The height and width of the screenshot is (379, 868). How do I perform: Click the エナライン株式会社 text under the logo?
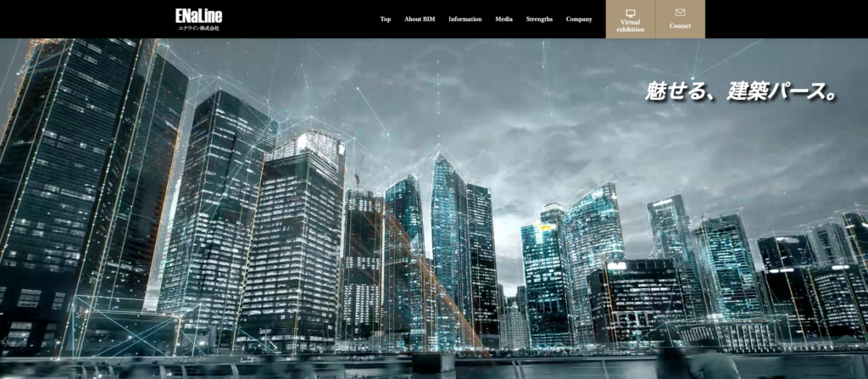[198, 28]
